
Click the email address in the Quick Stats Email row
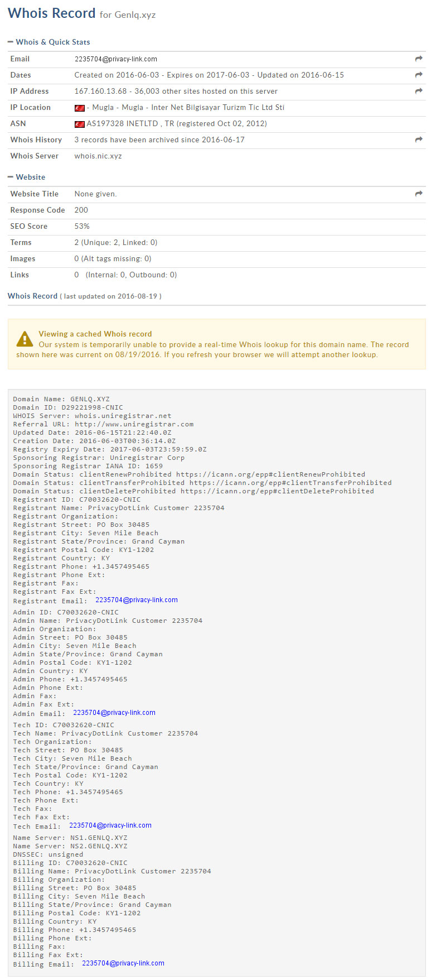point(116,59)
